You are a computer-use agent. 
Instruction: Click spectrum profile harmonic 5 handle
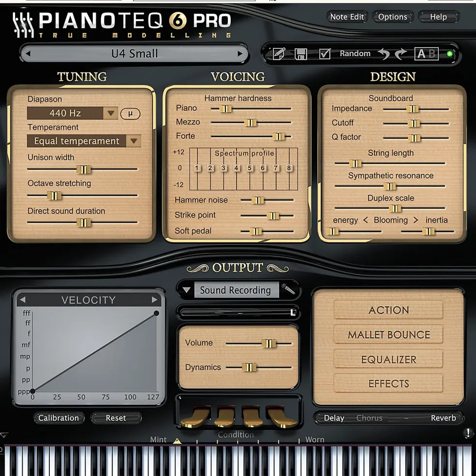250,168
